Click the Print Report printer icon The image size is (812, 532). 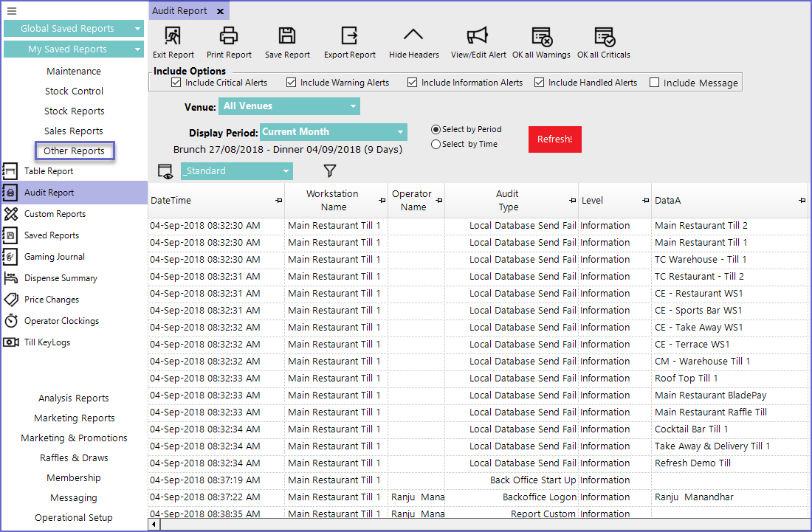pos(229,36)
